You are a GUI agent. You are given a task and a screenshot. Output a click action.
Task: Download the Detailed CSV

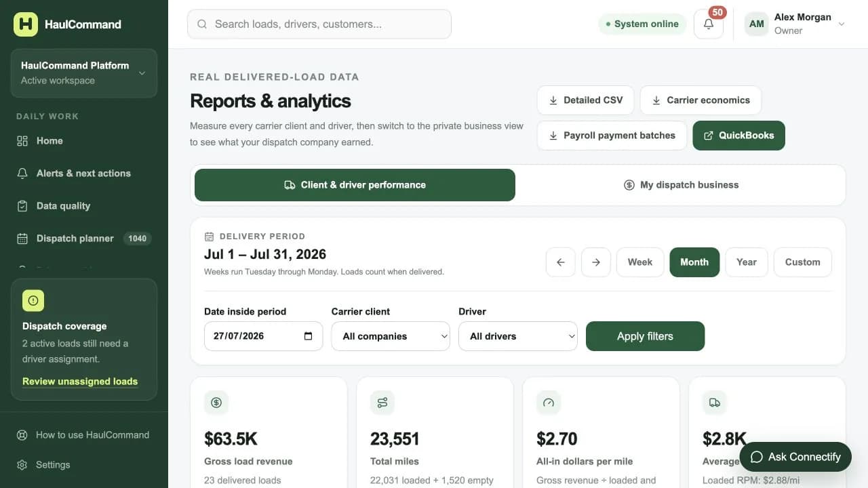[x=585, y=100]
